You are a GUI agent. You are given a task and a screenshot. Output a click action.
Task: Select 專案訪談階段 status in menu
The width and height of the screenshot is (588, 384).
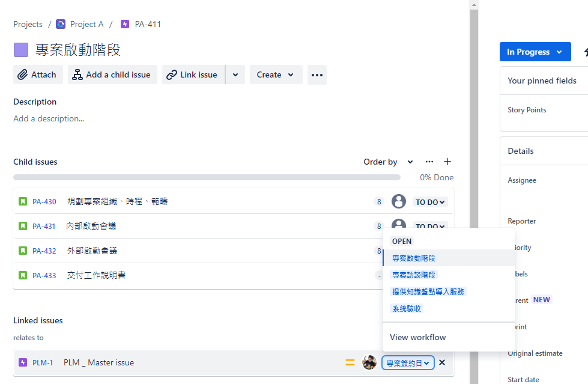pos(449,275)
